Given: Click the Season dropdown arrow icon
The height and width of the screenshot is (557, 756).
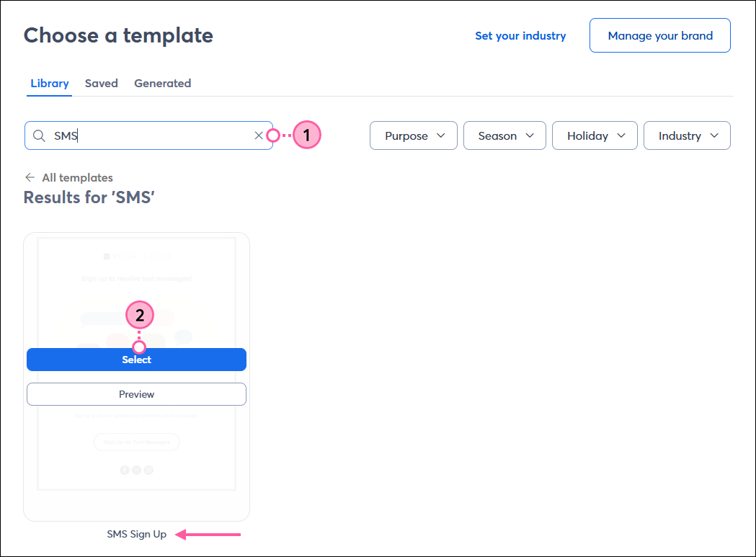Looking at the screenshot, I should 531,135.
